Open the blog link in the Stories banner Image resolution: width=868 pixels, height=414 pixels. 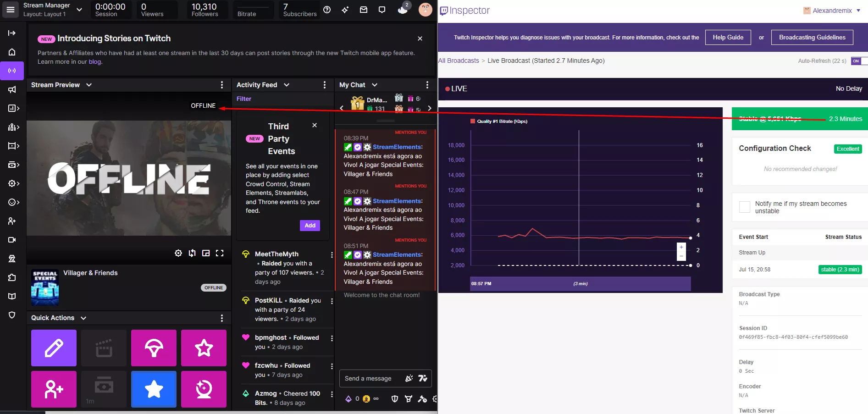94,61
